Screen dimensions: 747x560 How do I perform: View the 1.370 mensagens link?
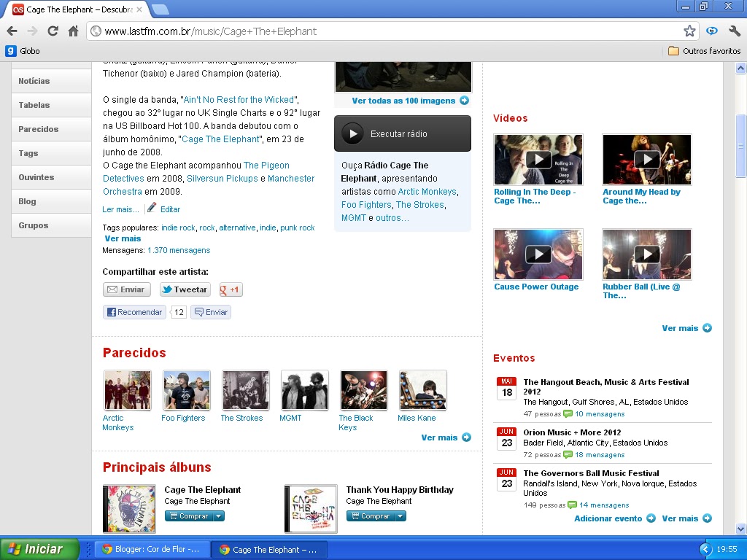(179, 250)
